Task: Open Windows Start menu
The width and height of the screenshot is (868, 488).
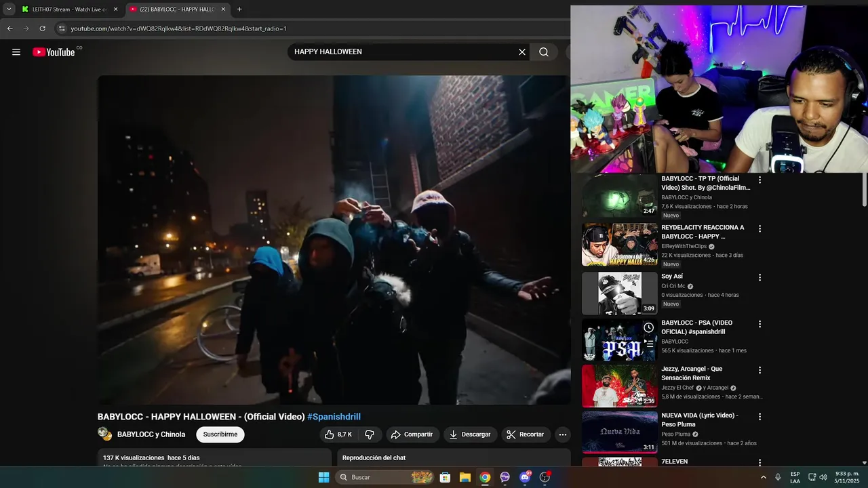Action: pos(323,477)
